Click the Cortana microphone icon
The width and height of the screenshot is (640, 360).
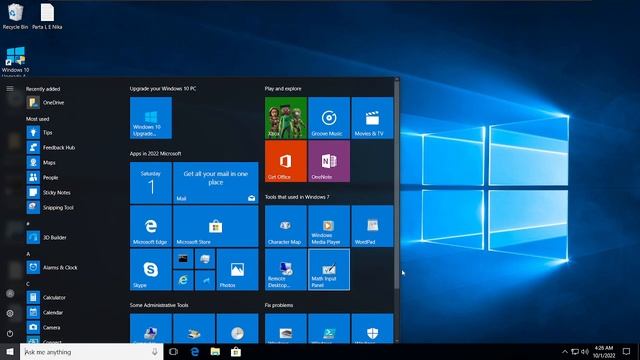tap(155, 352)
